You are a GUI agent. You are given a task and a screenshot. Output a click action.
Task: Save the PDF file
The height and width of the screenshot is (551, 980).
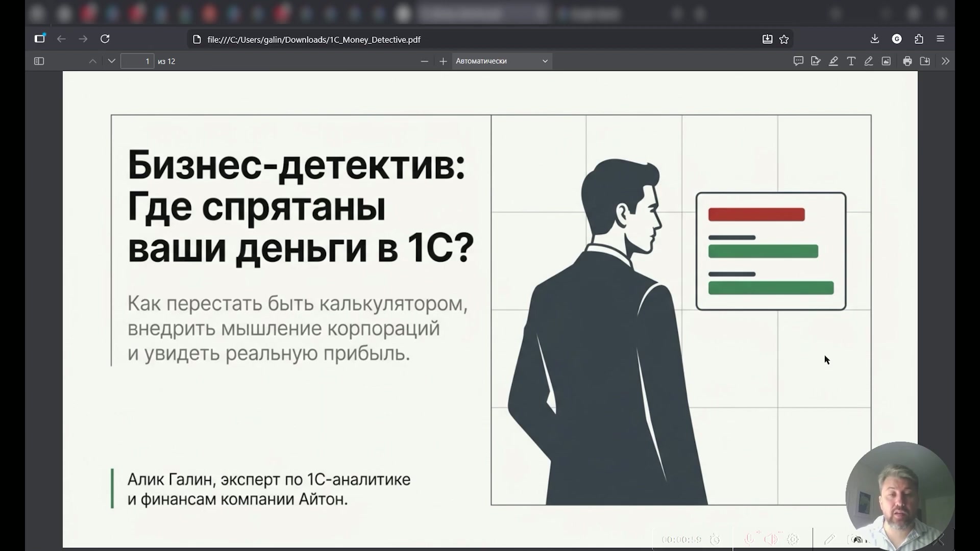point(925,61)
